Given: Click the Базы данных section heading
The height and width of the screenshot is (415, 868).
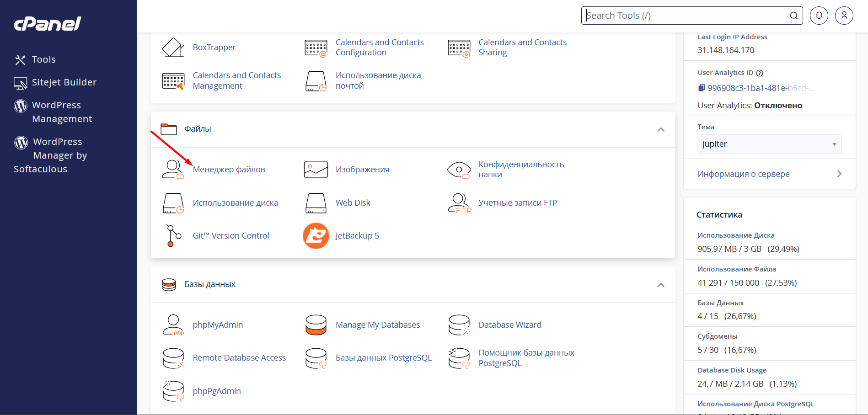Looking at the screenshot, I should click(210, 284).
